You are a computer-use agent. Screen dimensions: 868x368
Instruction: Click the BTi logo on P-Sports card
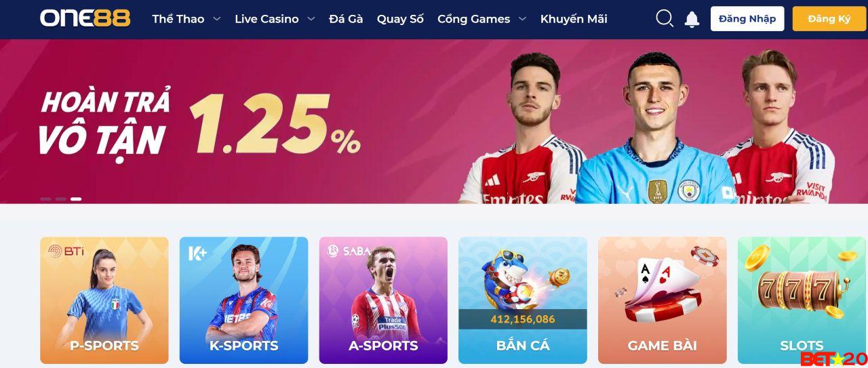tap(66, 251)
